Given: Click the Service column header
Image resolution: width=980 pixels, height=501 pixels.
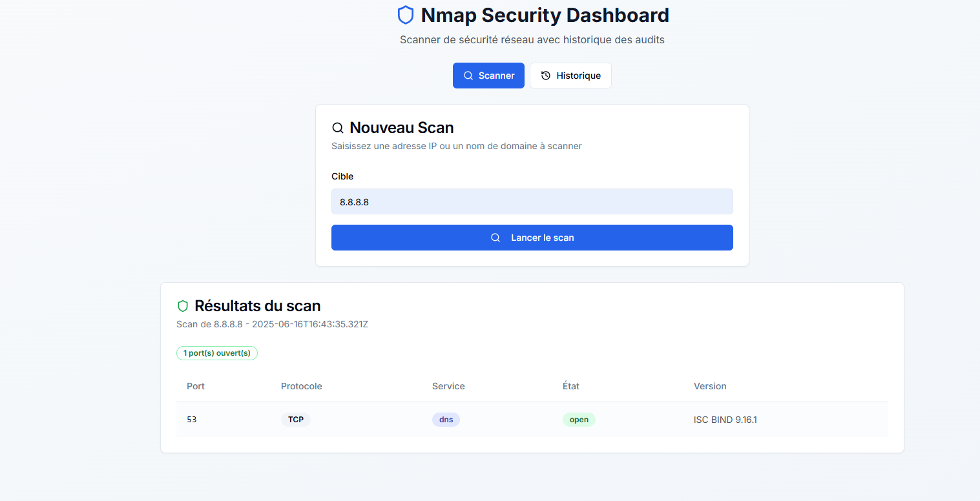Looking at the screenshot, I should point(448,386).
